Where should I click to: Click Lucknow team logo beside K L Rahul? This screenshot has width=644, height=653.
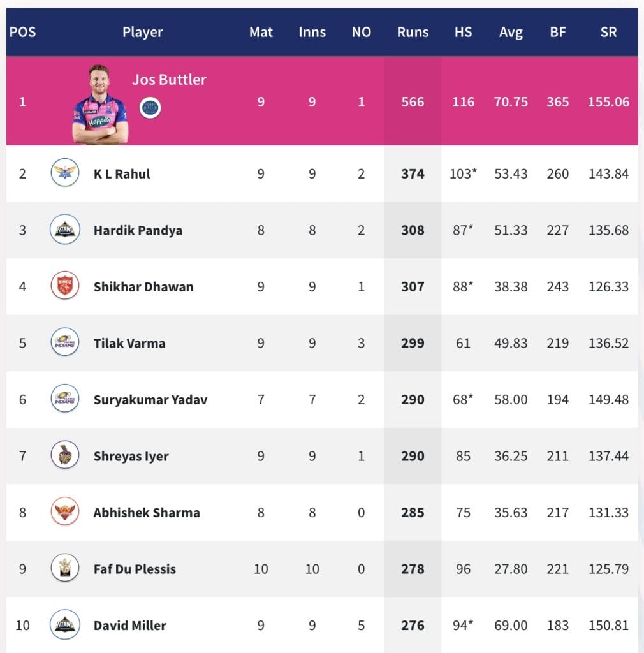[64, 173]
